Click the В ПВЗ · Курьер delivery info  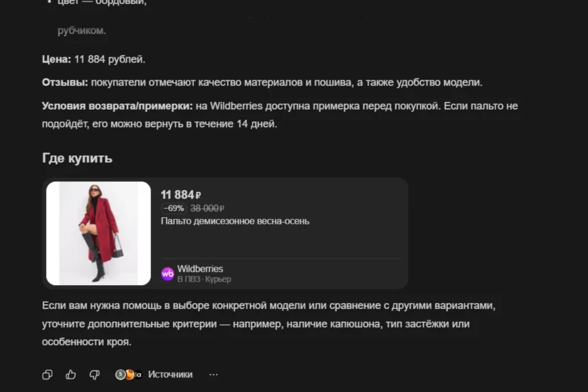pos(204,279)
